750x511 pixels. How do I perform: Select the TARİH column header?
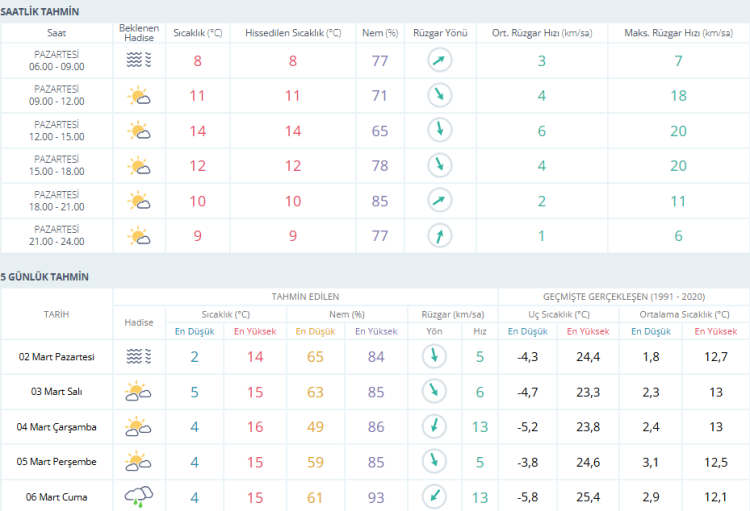click(x=57, y=314)
